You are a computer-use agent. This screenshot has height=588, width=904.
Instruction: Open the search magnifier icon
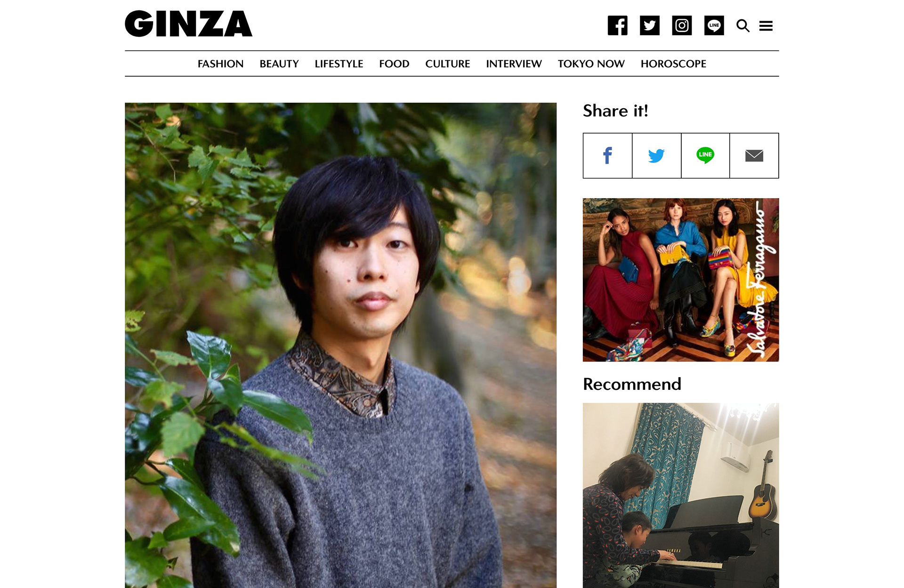(743, 25)
